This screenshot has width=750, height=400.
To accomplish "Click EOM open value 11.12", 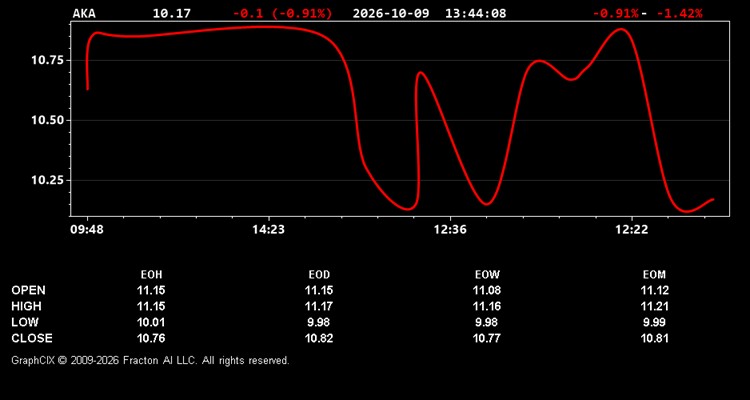I will (x=655, y=290).
